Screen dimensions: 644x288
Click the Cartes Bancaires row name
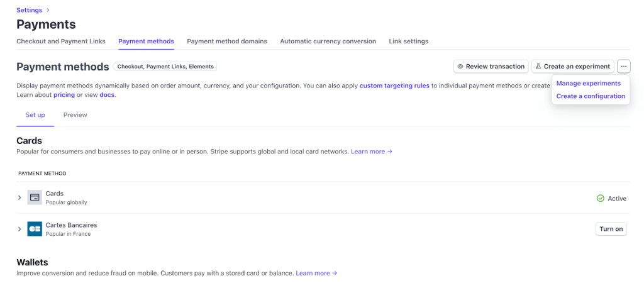pos(71,225)
